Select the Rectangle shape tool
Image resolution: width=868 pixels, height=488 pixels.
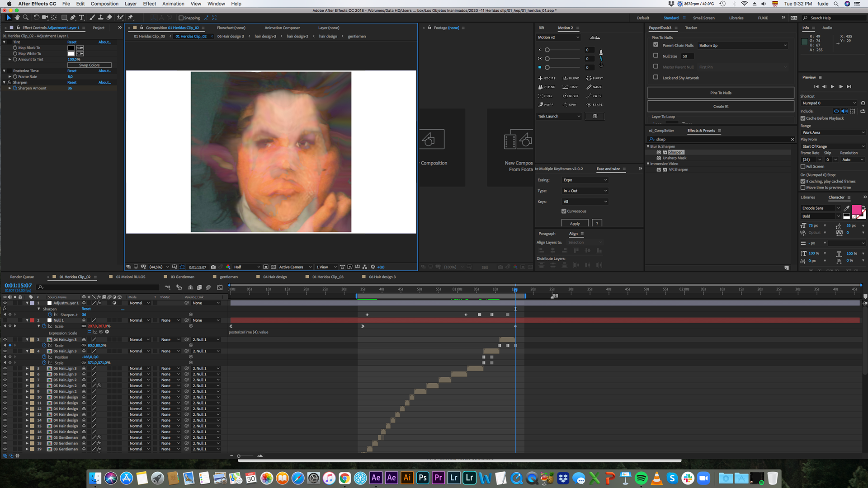64,18
